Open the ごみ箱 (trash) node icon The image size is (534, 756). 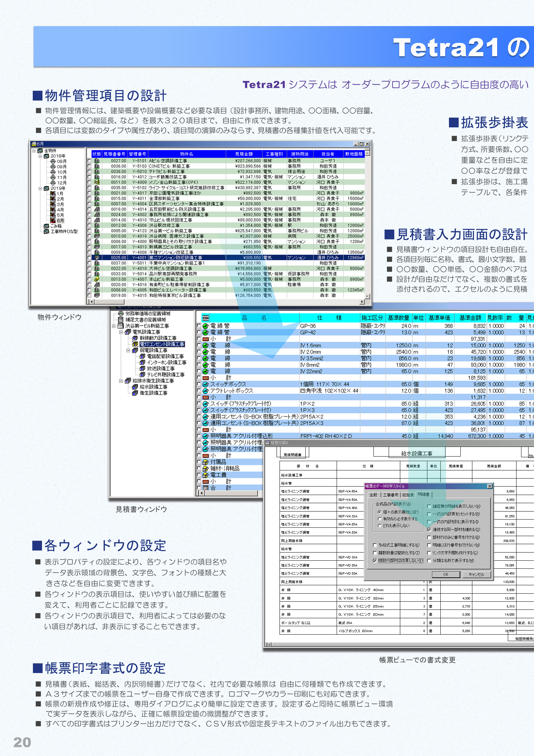click(x=47, y=226)
